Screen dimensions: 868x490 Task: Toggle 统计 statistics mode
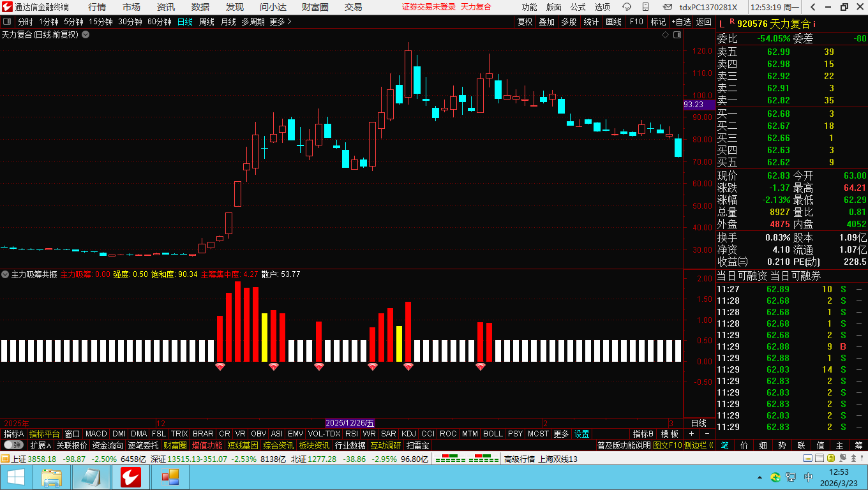(x=591, y=22)
